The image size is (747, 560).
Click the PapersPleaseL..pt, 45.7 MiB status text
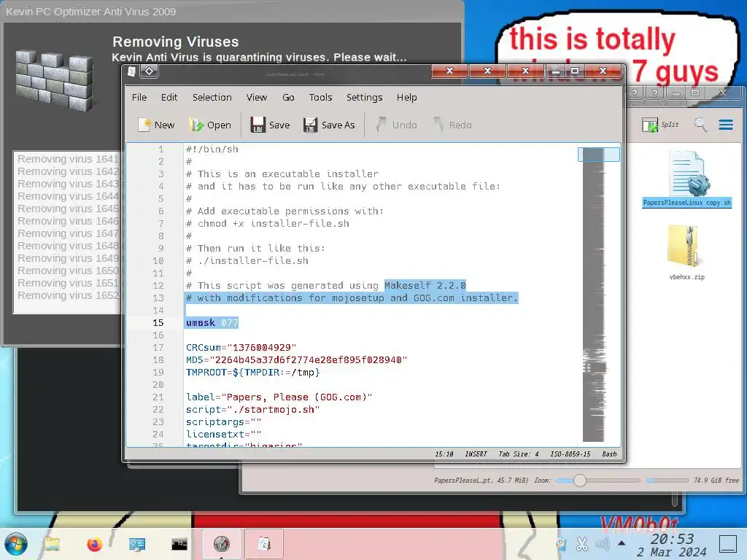tap(481, 481)
